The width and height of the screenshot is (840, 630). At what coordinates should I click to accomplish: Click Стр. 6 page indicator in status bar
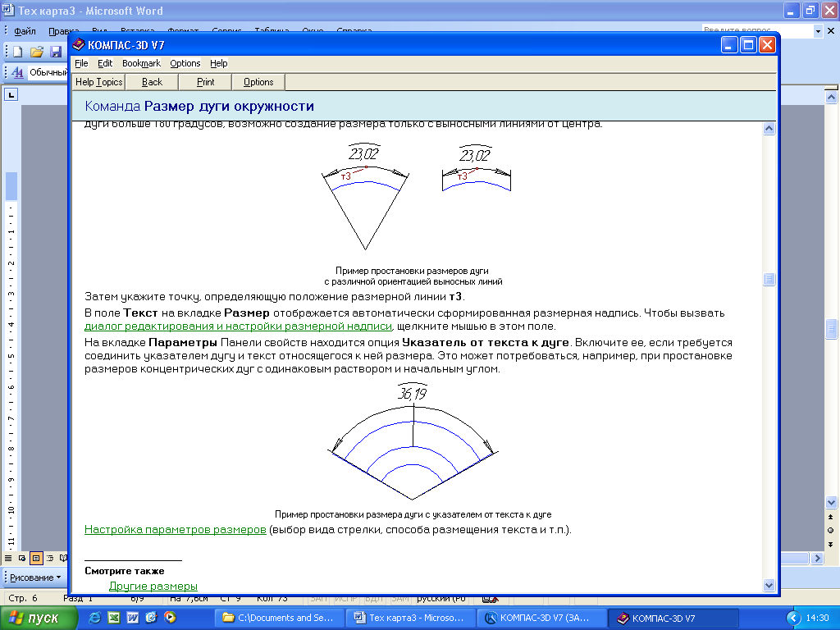click(x=23, y=598)
